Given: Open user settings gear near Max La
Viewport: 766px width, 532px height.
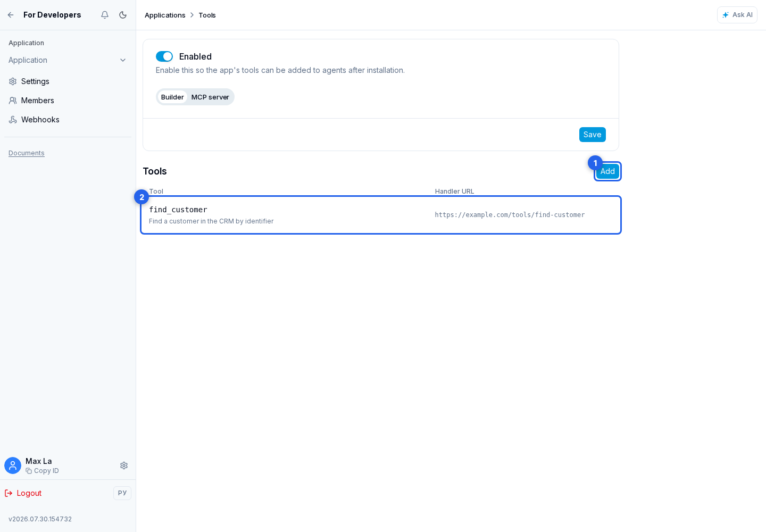Looking at the screenshot, I should pyautogui.click(x=124, y=465).
